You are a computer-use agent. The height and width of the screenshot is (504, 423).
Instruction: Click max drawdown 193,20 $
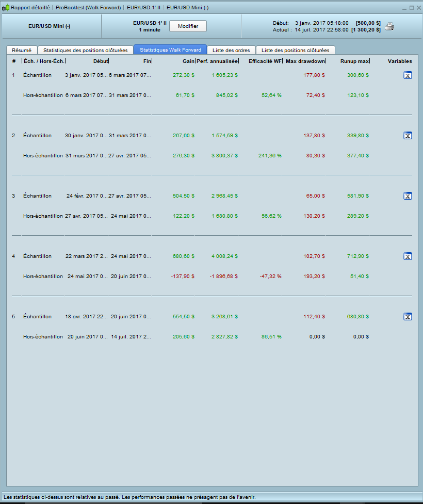point(314,277)
